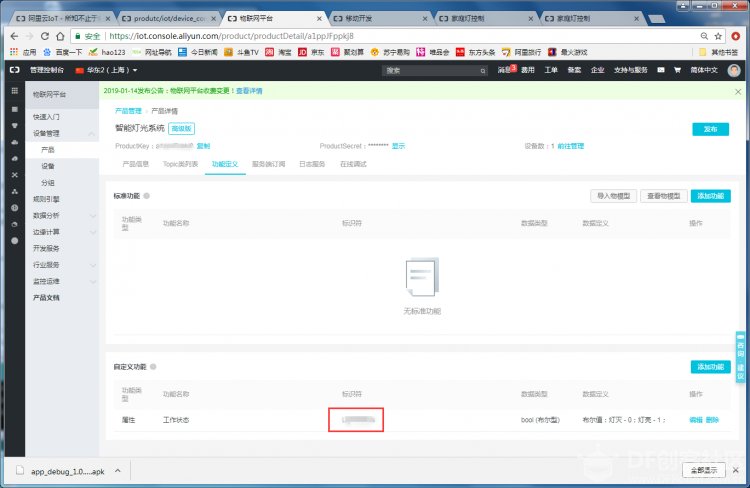The width and height of the screenshot is (750, 488).
Task: Click the user avatar in top header
Action: 734,70
